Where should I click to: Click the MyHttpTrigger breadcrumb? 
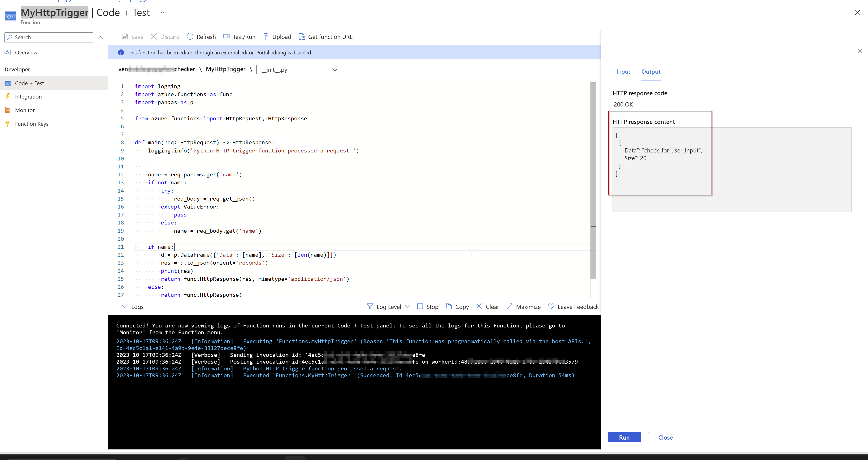[225, 69]
